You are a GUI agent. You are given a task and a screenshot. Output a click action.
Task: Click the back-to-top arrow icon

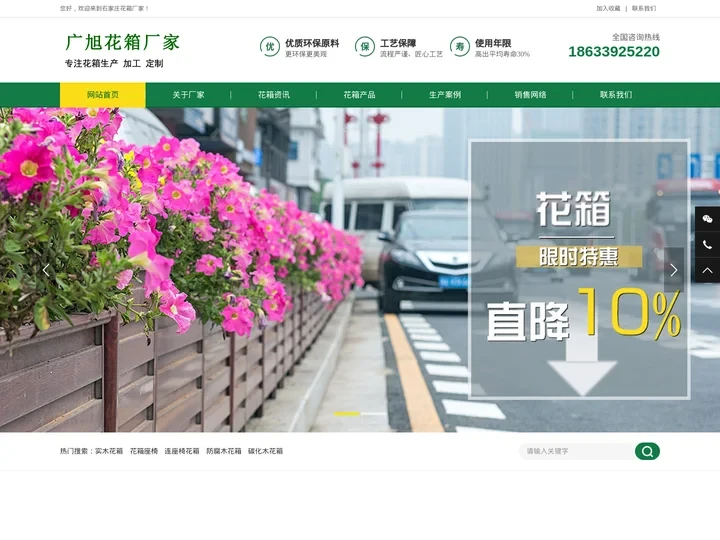pos(707,270)
